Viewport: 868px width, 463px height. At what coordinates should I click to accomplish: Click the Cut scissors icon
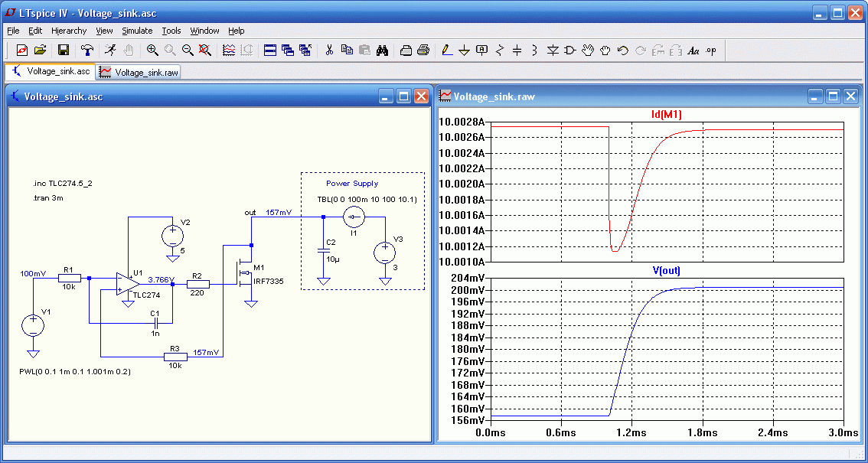[329, 51]
